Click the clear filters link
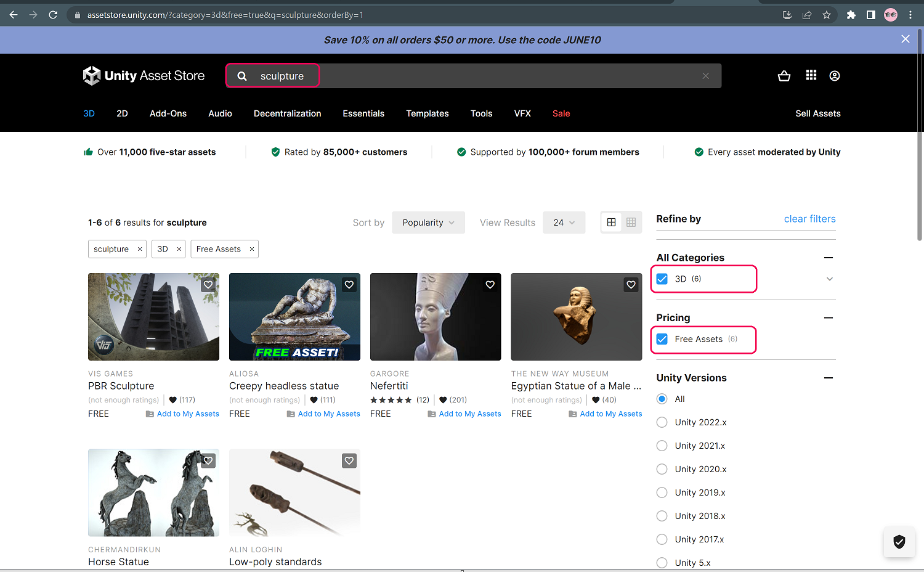The height and width of the screenshot is (572, 924). click(809, 219)
